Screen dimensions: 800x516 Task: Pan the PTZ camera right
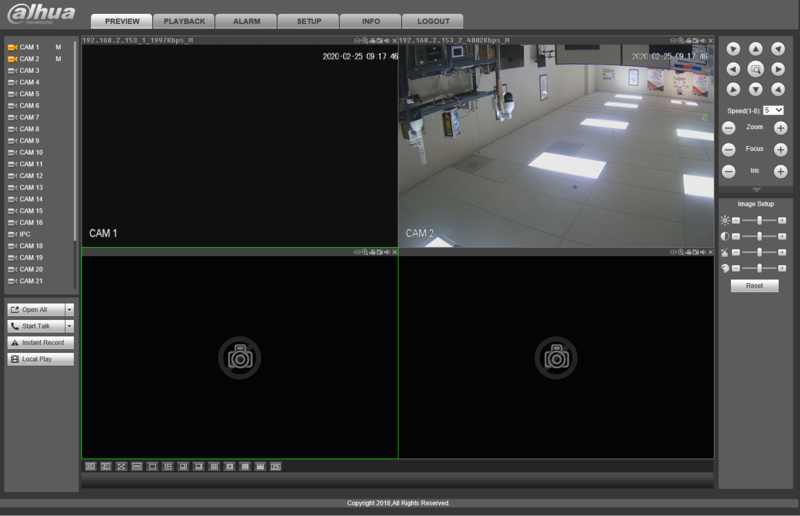(778, 69)
